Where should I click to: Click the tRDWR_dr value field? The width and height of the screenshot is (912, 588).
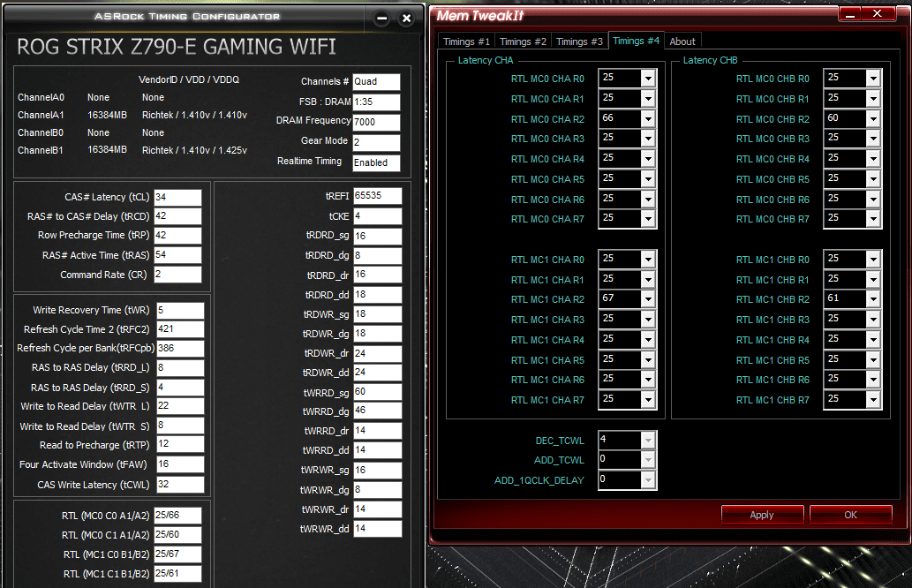click(378, 353)
